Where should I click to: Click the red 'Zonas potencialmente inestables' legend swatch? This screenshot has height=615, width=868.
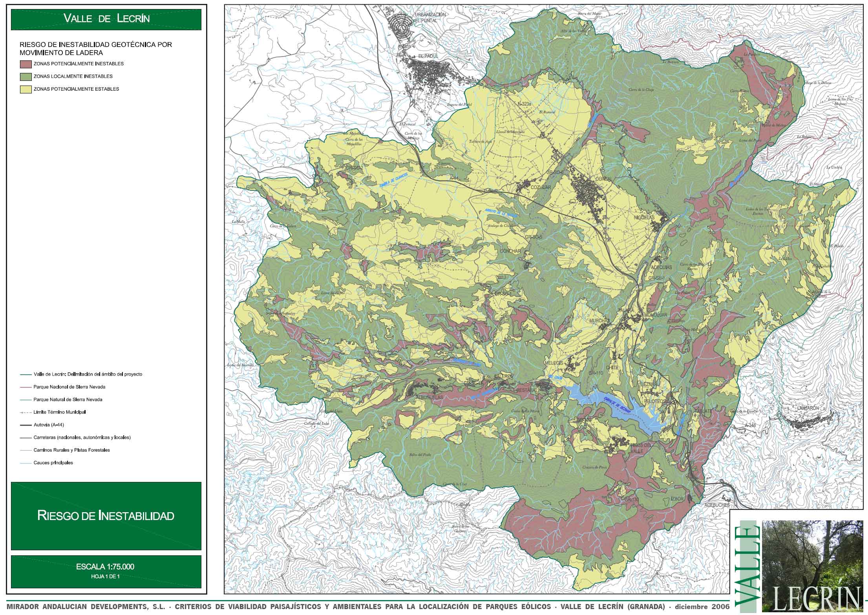tap(26, 64)
